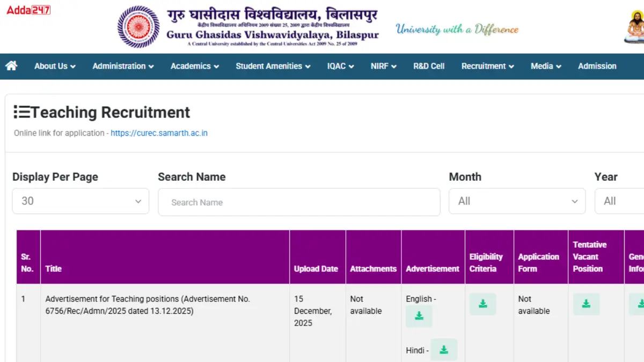Open the Recruitment menu
The image size is (644, 362).
click(487, 66)
